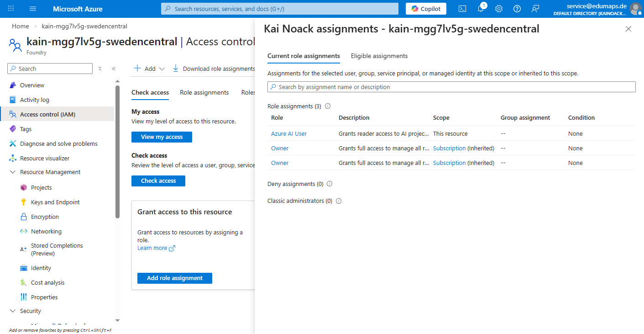Click the View my access button
Viewport: 644px width, 334px height.
[x=162, y=137]
